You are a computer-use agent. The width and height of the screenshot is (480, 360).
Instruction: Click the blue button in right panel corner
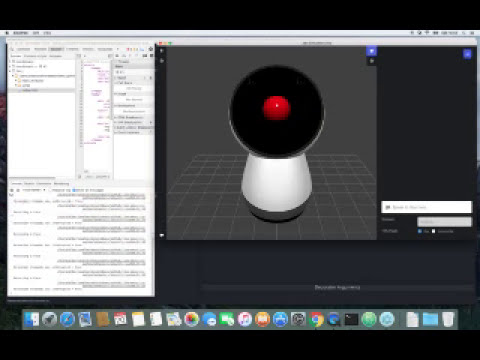coord(467,54)
